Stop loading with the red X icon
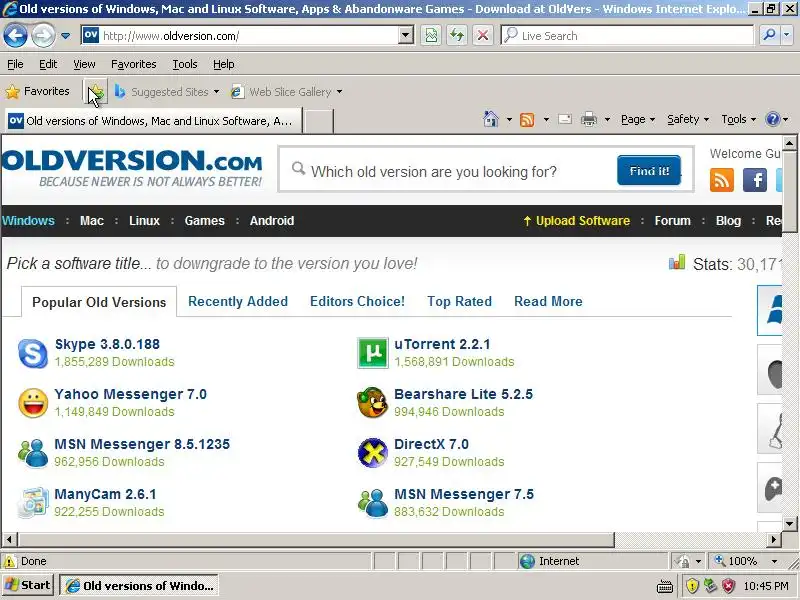The width and height of the screenshot is (800, 600). pyautogui.click(x=482, y=36)
